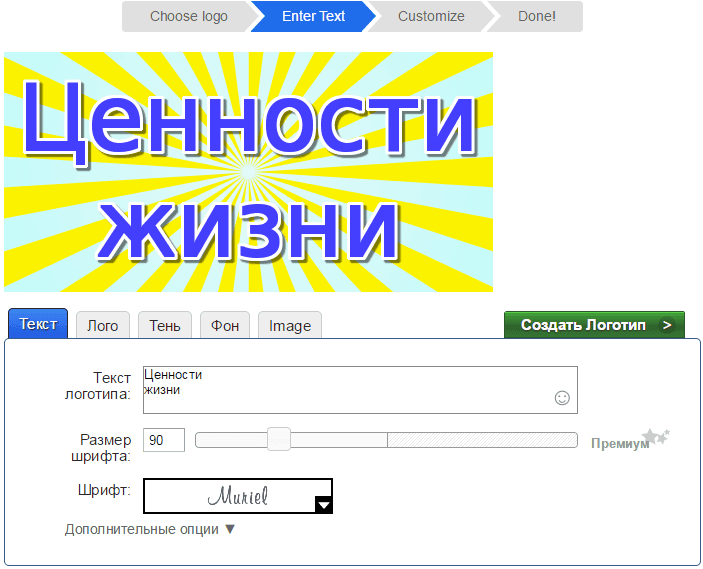The height and width of the screenshot is (569, 703).
Task: Click the font size slider handle
Action: tap(279, 439)
